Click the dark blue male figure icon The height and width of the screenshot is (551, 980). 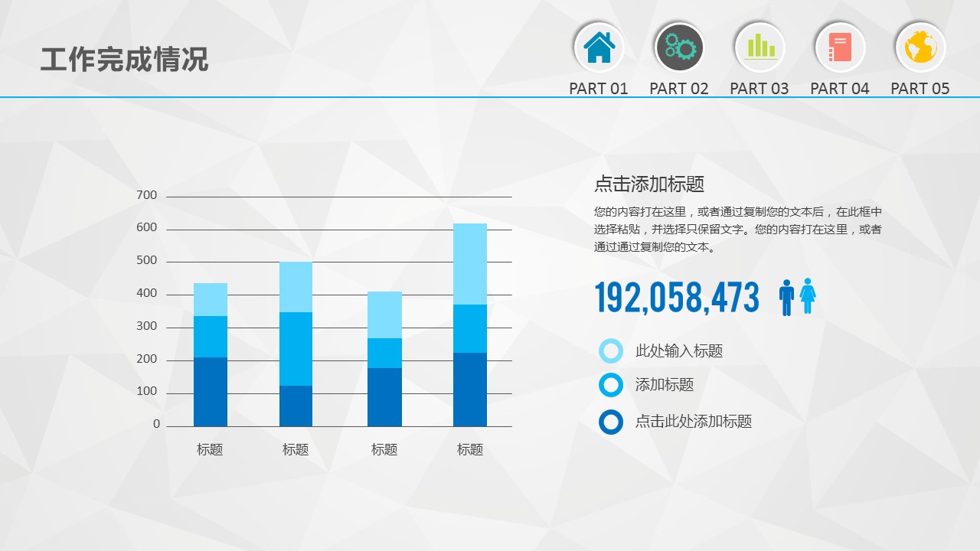click(786, 297)
